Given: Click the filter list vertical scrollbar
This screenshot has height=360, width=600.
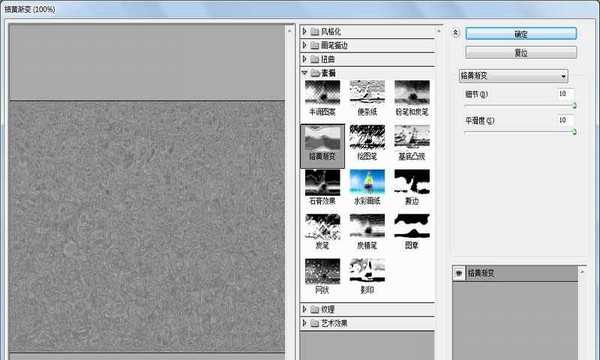Looking at the screenshot, I should pos(439,191).
